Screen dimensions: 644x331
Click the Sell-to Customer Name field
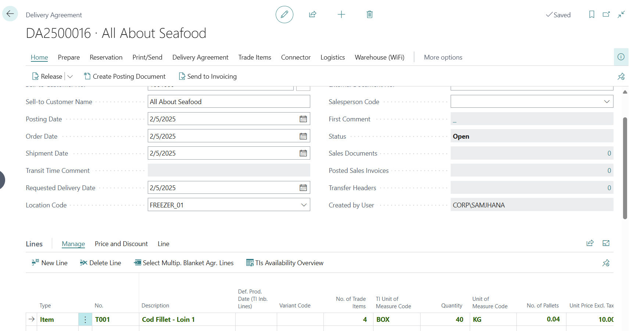point(228,102)
